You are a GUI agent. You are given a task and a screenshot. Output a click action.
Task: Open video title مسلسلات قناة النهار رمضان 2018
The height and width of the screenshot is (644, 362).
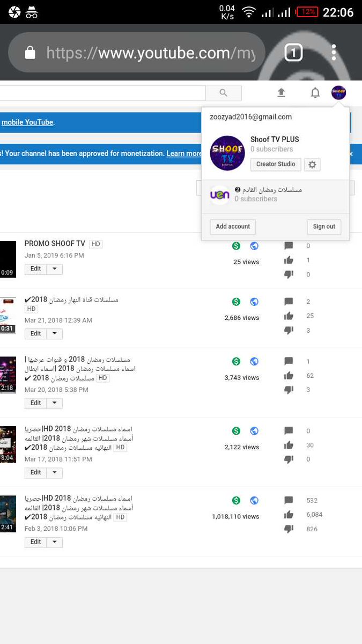[x=71, y=299]
